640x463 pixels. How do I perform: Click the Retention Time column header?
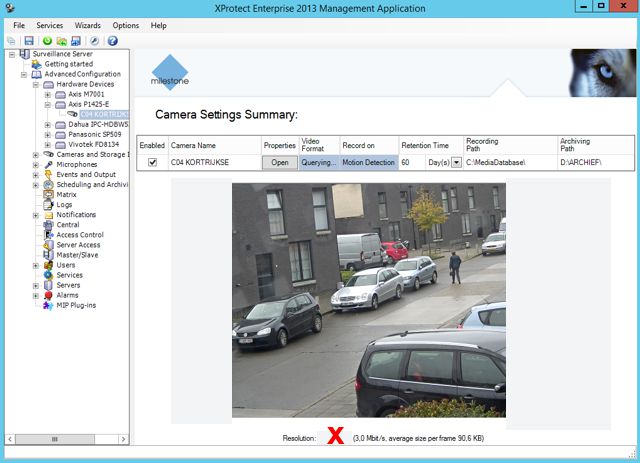431,145
